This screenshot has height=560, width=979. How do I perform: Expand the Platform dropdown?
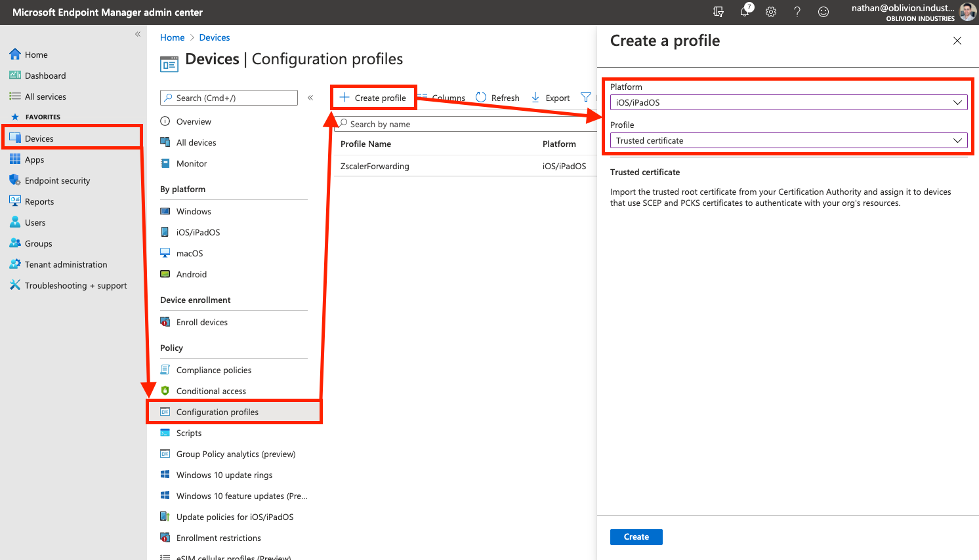788,102
